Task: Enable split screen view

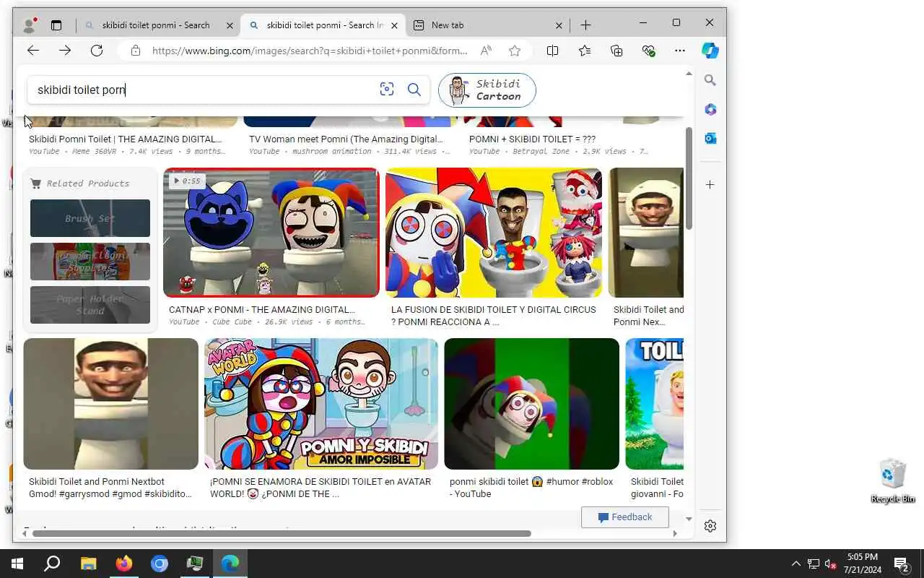Action: coord(552,51)
